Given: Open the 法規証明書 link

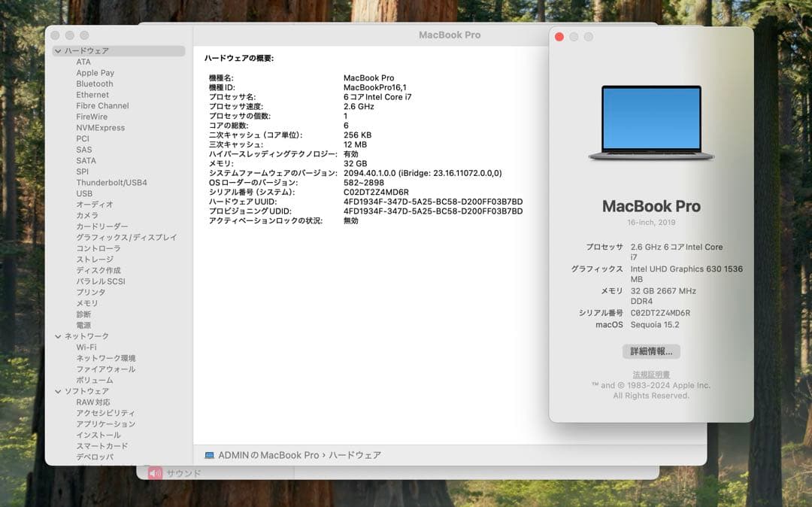Looking at the screenshot, I should tap(651, 375).
